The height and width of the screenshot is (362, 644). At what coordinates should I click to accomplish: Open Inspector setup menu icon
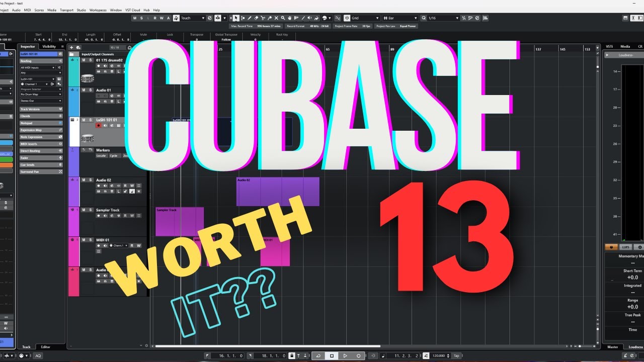click(62, 47)
